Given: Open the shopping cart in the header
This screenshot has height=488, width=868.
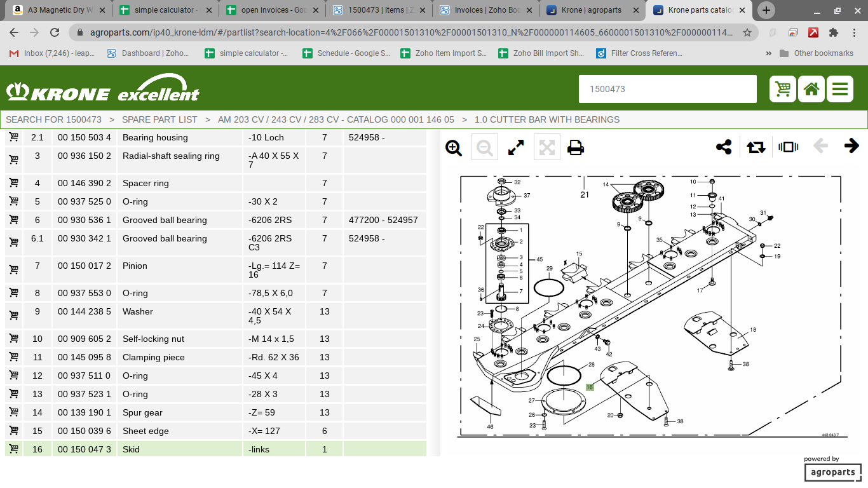Looking at the screenshot, I should click(783, 89).
